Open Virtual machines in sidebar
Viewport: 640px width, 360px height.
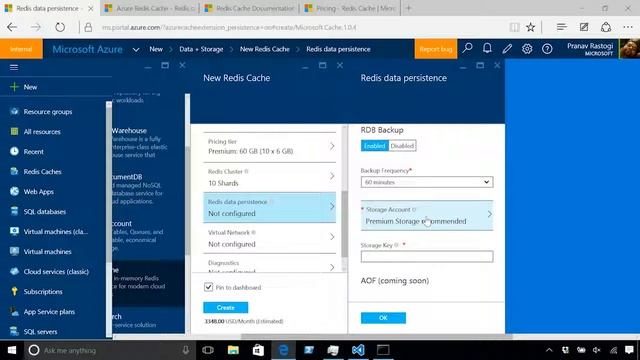[47, 251]
